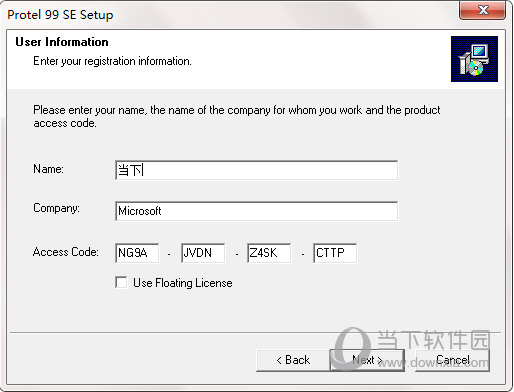Click the Company: label
This screenshot has width=514, height=392.
coord(56,208)
